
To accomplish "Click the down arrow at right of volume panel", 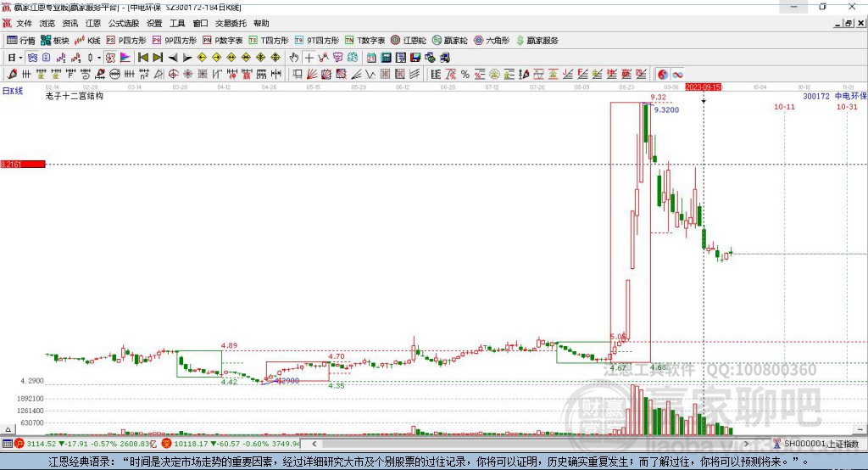I will click(860, 429).
